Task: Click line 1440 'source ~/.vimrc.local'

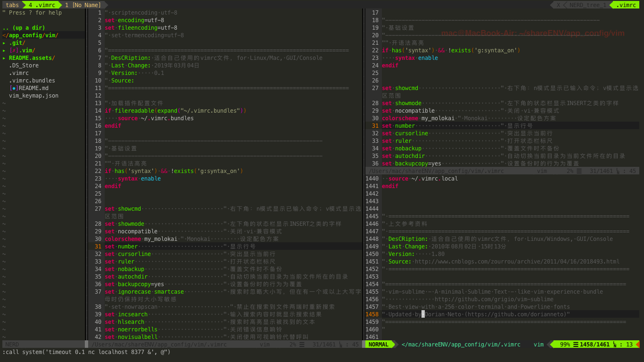Action: pyautogui.click(x=423, y=179)
